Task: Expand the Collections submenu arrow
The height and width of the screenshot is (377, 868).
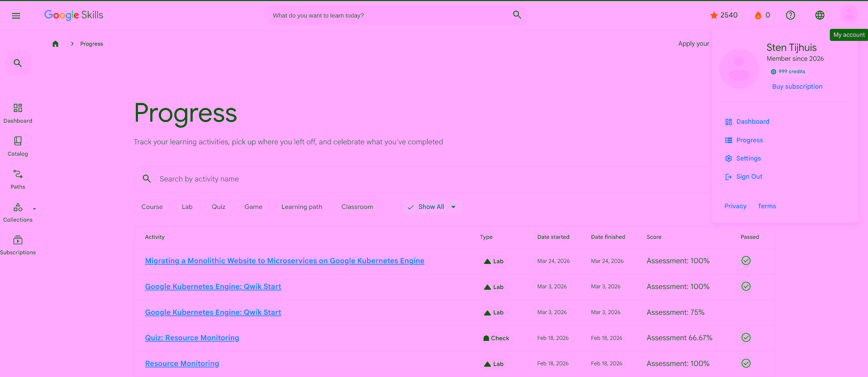Action: tap(34, 209)
